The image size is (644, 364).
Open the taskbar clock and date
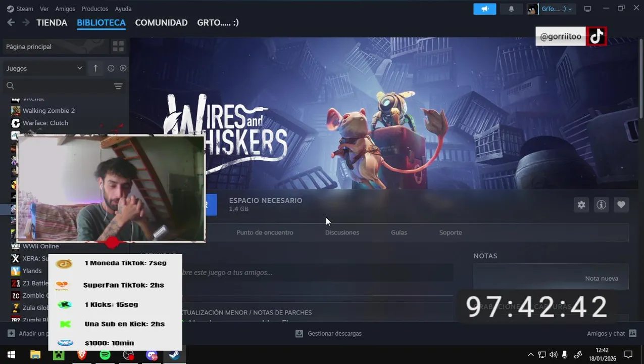click(x=602, y=354)
